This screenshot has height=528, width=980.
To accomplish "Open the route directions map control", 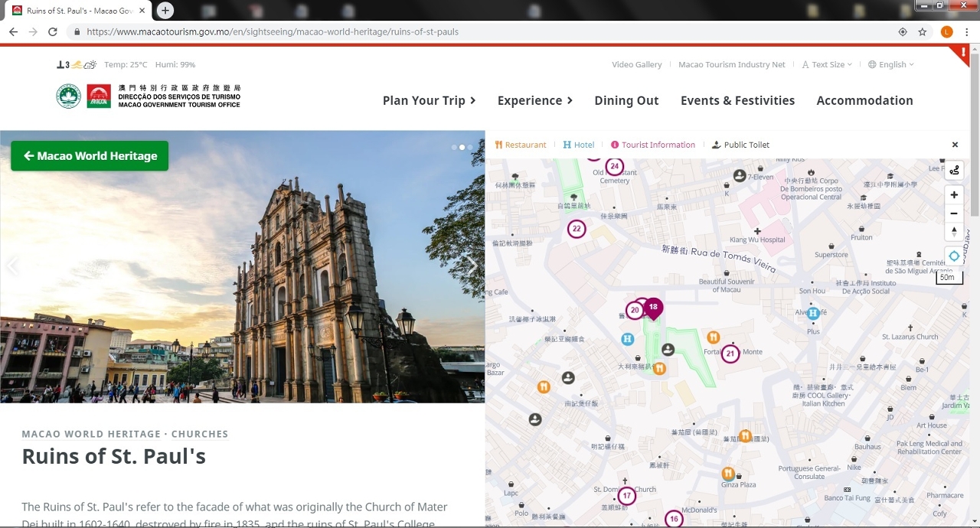I will pos(953,170).
